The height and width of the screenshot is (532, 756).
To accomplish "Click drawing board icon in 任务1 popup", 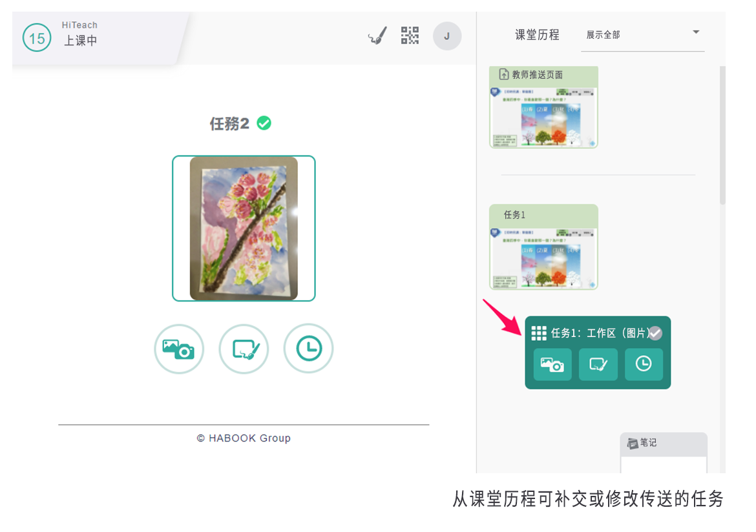I will click(x=598, y=364).
